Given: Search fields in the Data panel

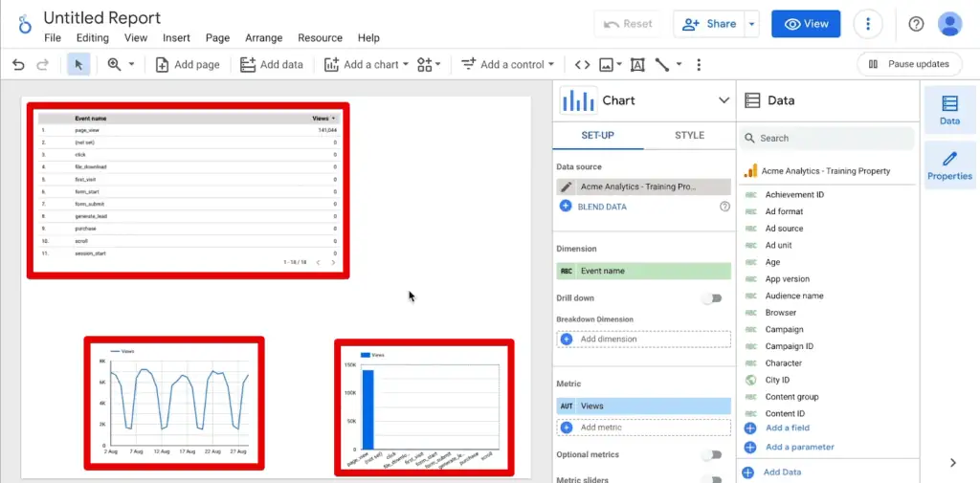Looking at the screenshot, I should pos(827,138).
